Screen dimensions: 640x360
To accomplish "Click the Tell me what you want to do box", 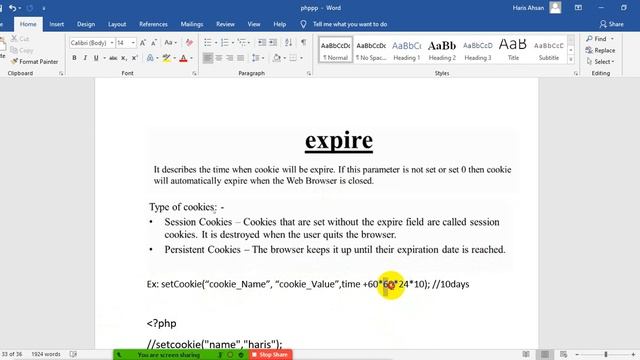I will click(350, 24).
